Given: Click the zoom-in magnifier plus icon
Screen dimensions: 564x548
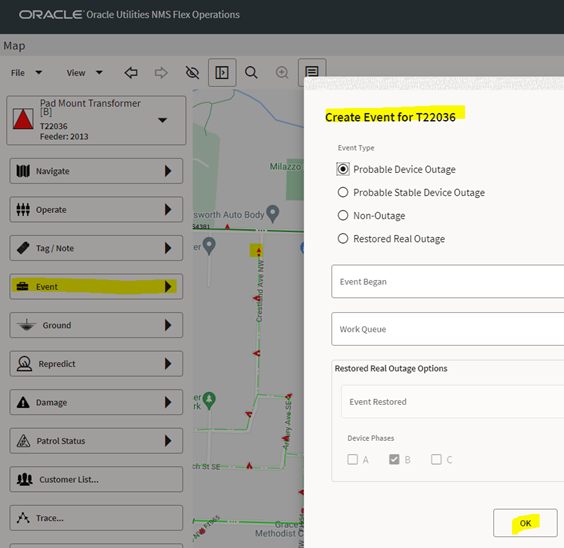Looking at the screenshot, I should pyautogui.click(x=282, y=73).
